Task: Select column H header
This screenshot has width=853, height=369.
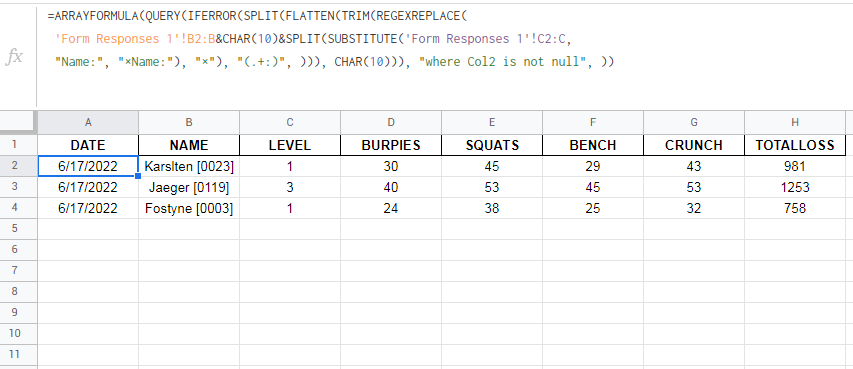Action: pyautogui.click(x=795, y=122)
